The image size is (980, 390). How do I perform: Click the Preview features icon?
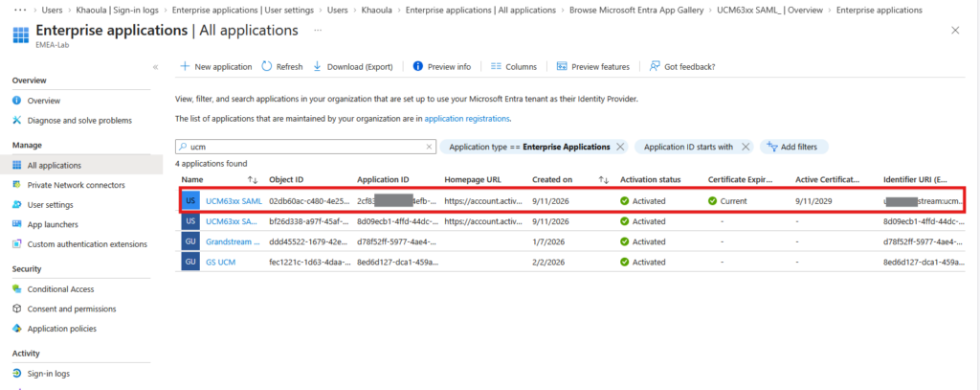pos(562,66)
